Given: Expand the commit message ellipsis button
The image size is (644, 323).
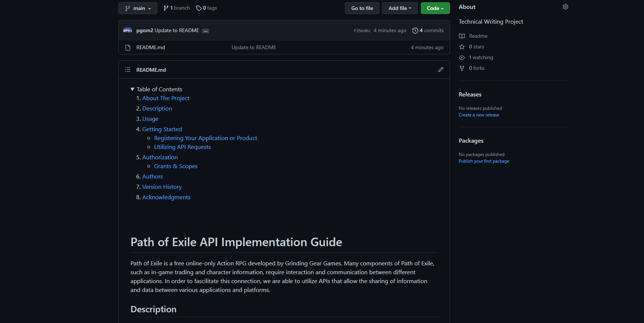Looking at the screenshot, I should tap(206, 31).
